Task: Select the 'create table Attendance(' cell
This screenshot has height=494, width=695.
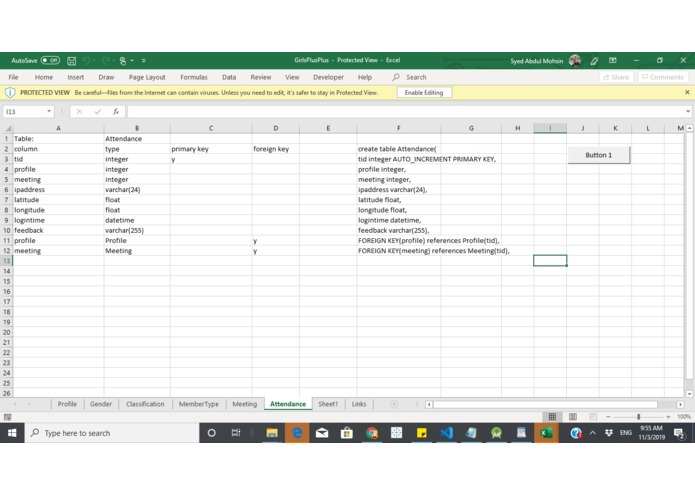Action: click(x=398, y=149)
